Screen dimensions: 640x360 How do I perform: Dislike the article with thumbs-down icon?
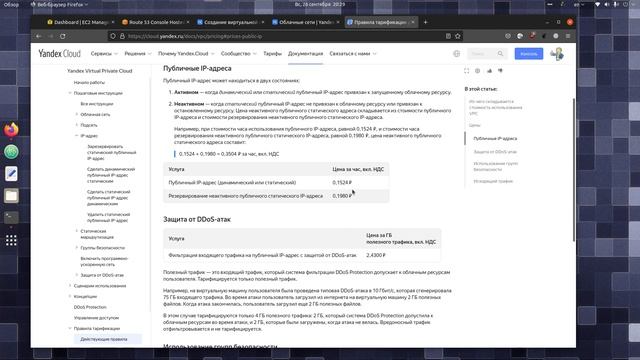pos(500,71)
